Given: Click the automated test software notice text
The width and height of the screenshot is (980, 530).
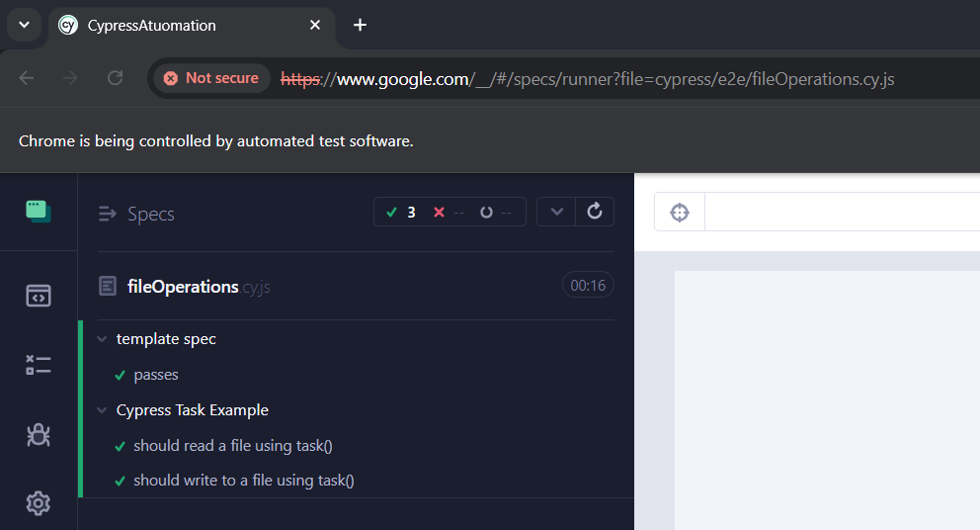Looking at the screenshot, I should [215, 141].
